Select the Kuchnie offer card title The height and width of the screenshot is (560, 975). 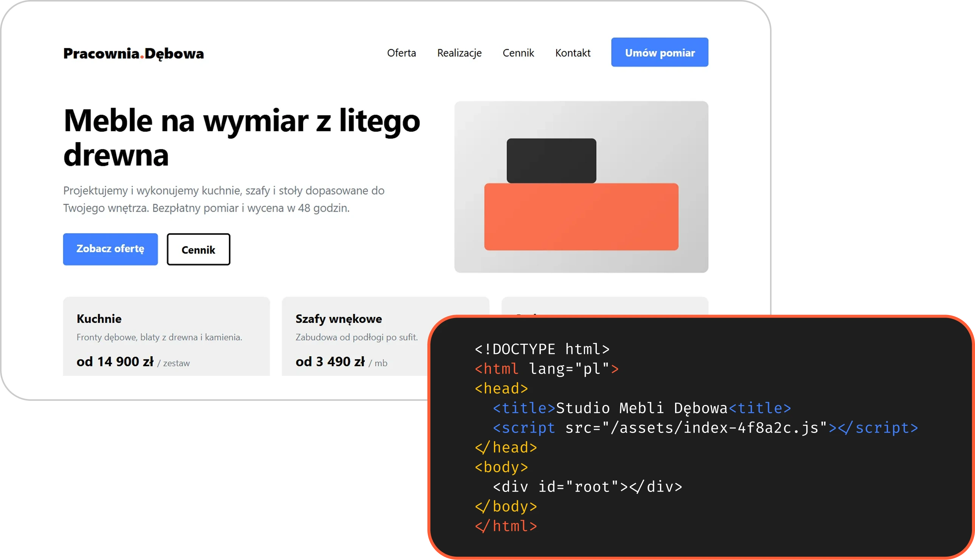click(x=99, y=318)
